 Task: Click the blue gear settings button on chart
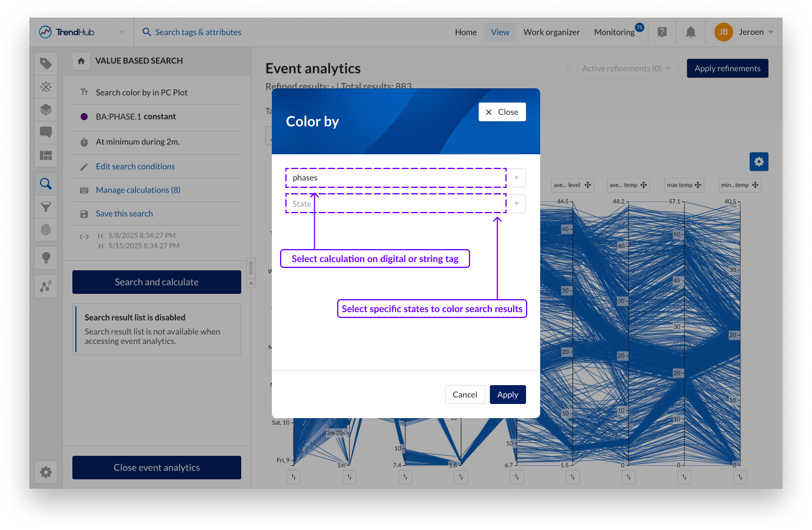[x=758, y=161]
